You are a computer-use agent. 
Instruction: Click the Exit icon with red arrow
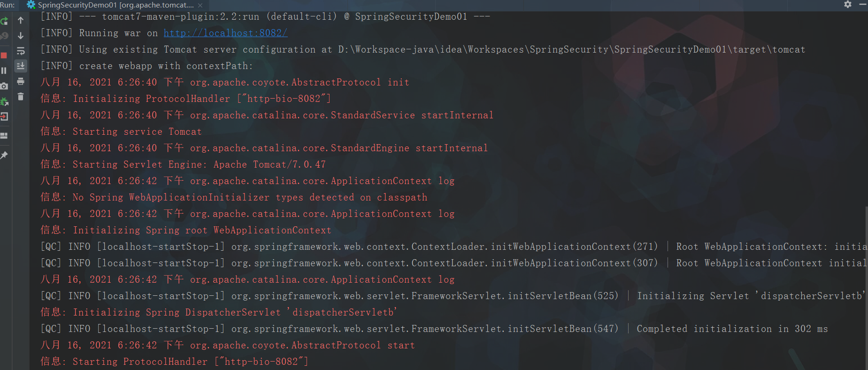pyautogui.click(x=4, y=116)
